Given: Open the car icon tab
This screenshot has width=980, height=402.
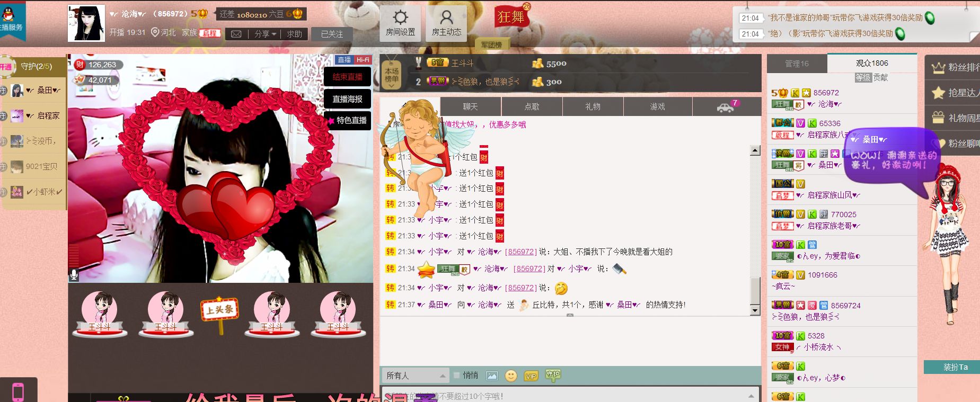Looking at the screenshot, I should pyautogui.click(x=725, y=107).
